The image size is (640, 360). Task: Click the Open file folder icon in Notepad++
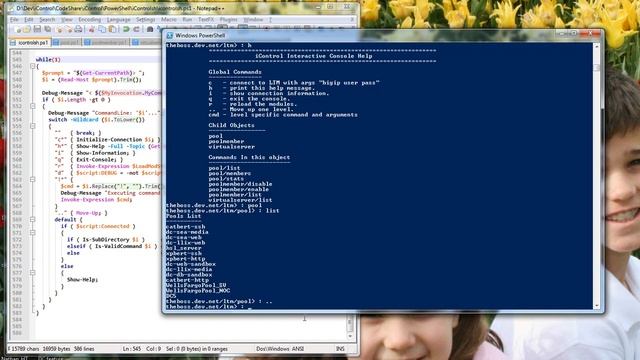pos(27,29)
